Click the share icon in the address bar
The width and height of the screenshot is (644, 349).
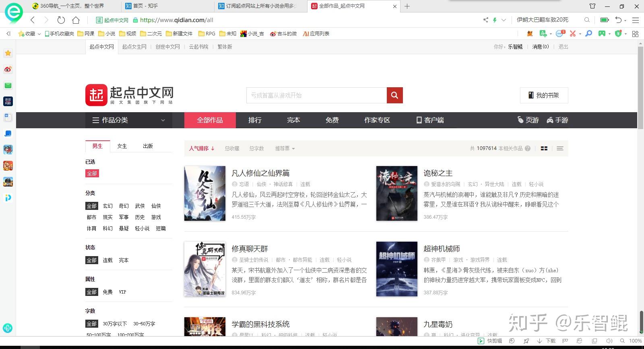(x=486, y=20)
